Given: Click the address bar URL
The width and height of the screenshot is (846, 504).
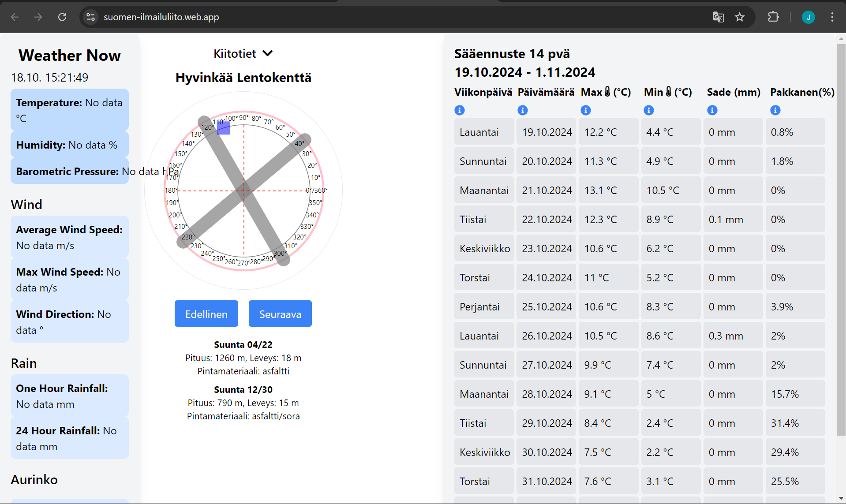Looking at the screenshot, I should tap(161, 17).
